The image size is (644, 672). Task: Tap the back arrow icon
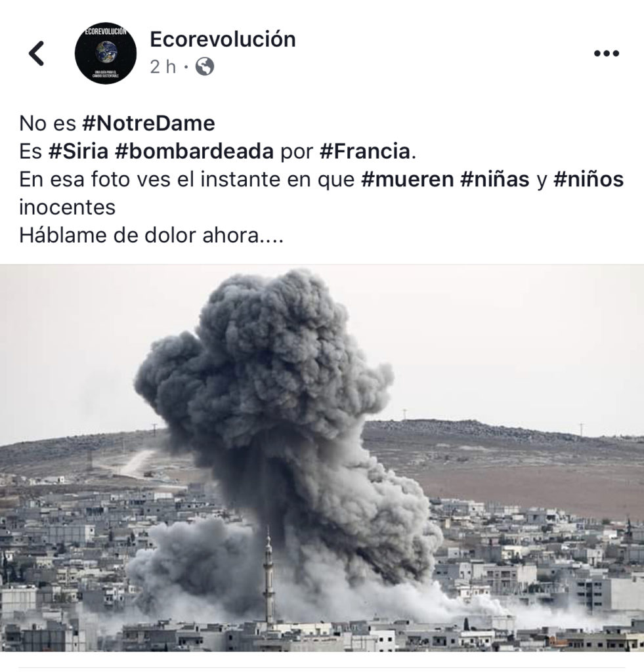pyautogui.click(x=37, y=54)
